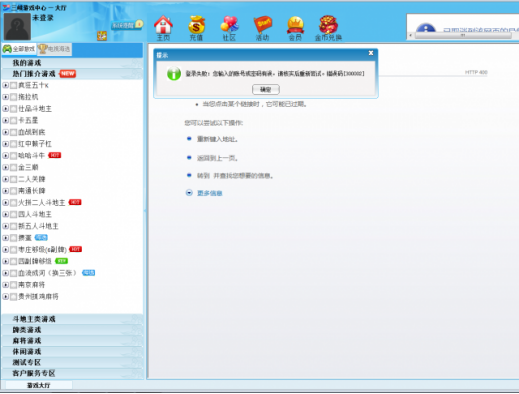Viewport: 519px width, 394px height.
Task: Click the sidebar collapse handle on the divider
Action: (145, 211)
